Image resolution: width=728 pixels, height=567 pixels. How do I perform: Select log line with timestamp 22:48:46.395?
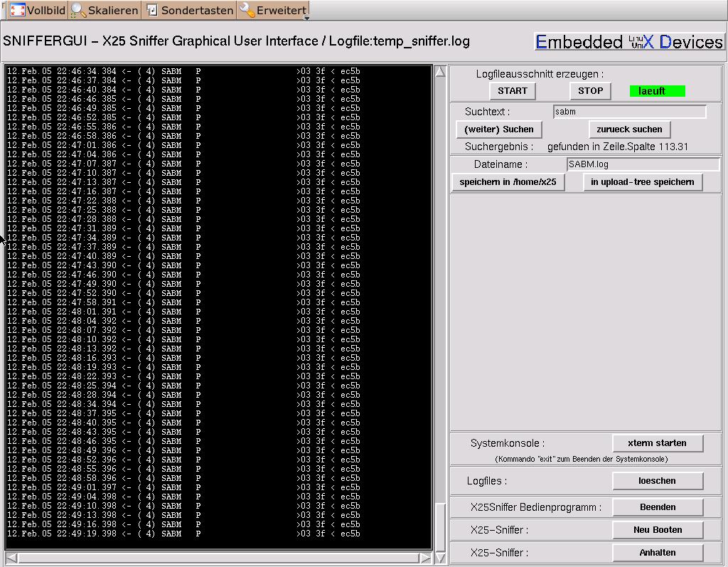click(183, 441)
